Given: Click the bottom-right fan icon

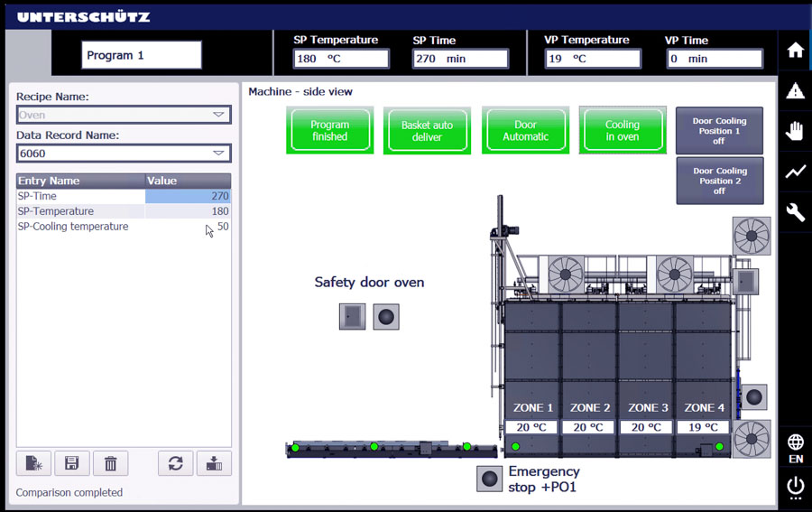Looking at the screenshot, I should pyautogui.click(x=752, y=439).
